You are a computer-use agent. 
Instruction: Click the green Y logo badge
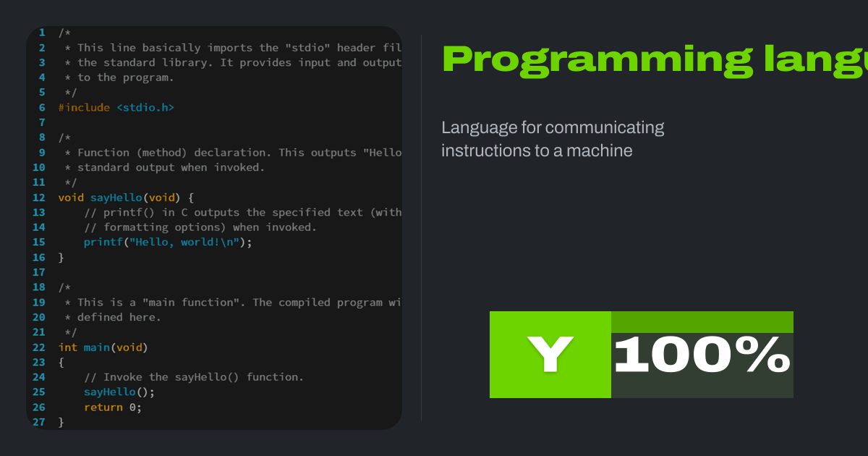pos(550,355)
